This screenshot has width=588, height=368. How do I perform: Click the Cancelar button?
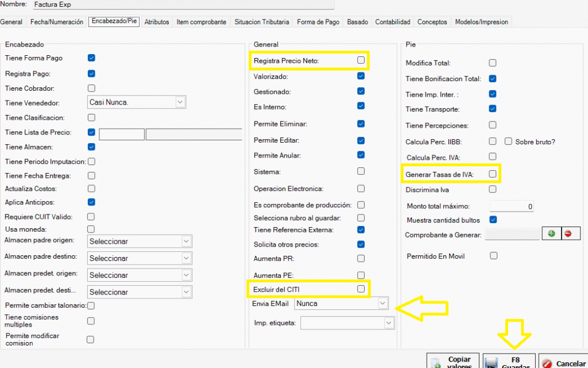[x=564, y=363]
